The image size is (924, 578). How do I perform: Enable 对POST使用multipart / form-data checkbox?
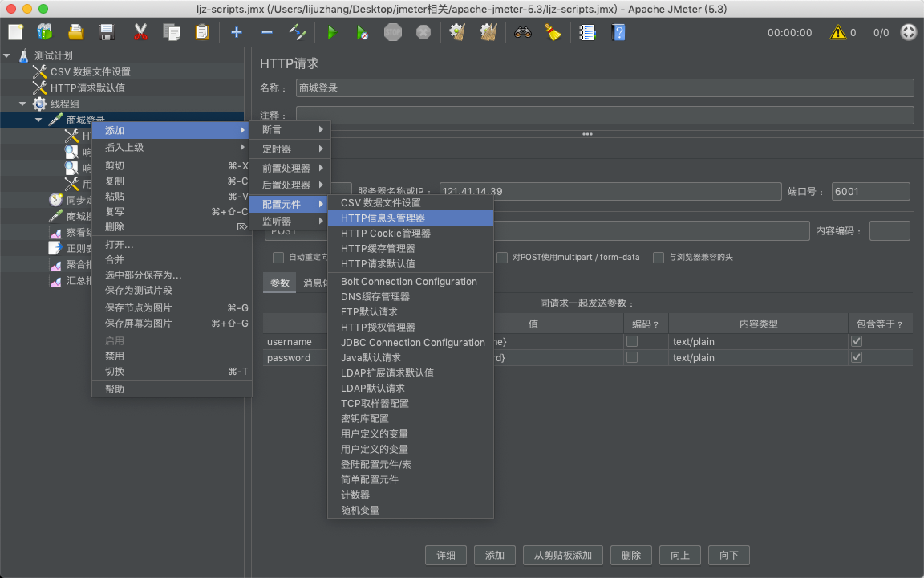[x=502, y=257]
